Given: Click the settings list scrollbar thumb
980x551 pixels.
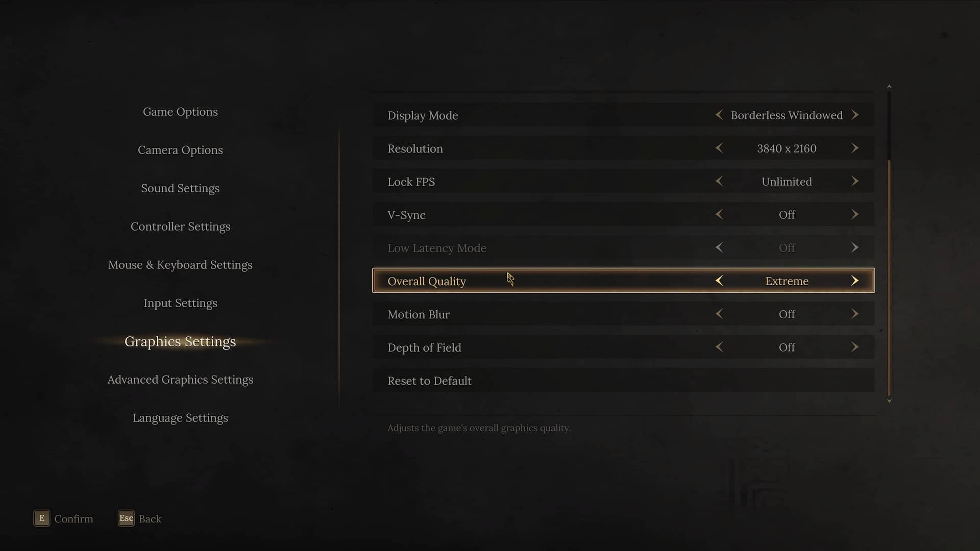Looking at the screenshot, I should pyautogui.click(x=889, y=278).
